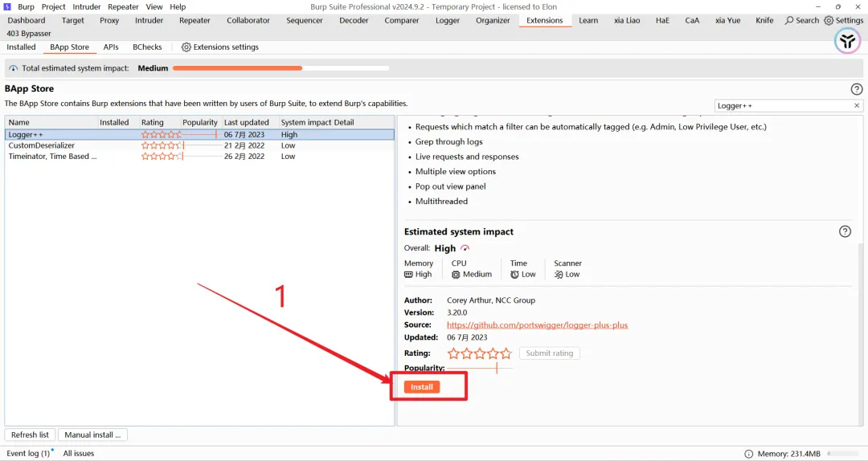Viewport: 868px width, 461px height.
Task: Sort by the System impact column header
Action: [305, 122]
